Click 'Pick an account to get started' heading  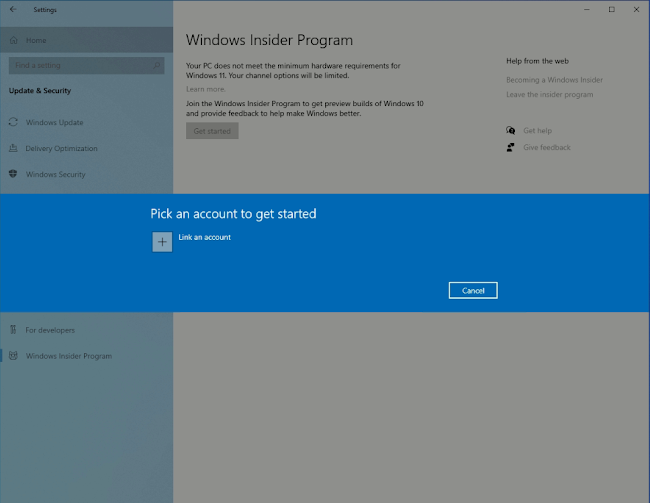point(233,214)
